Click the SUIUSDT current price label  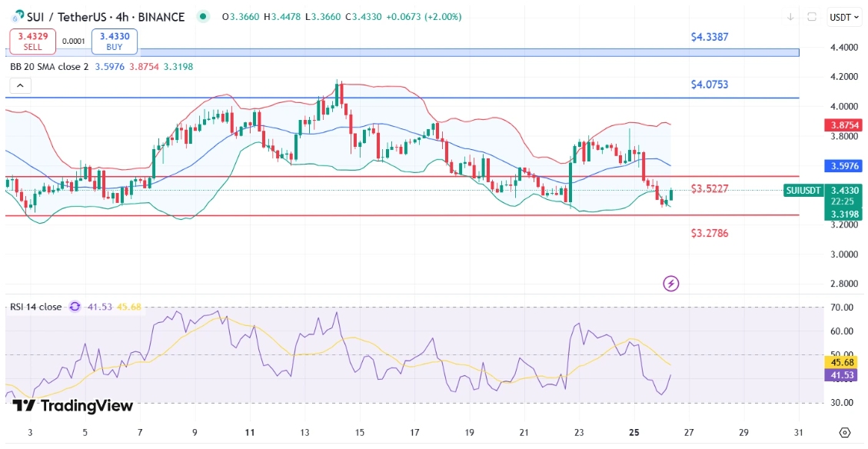click(803, 191)
